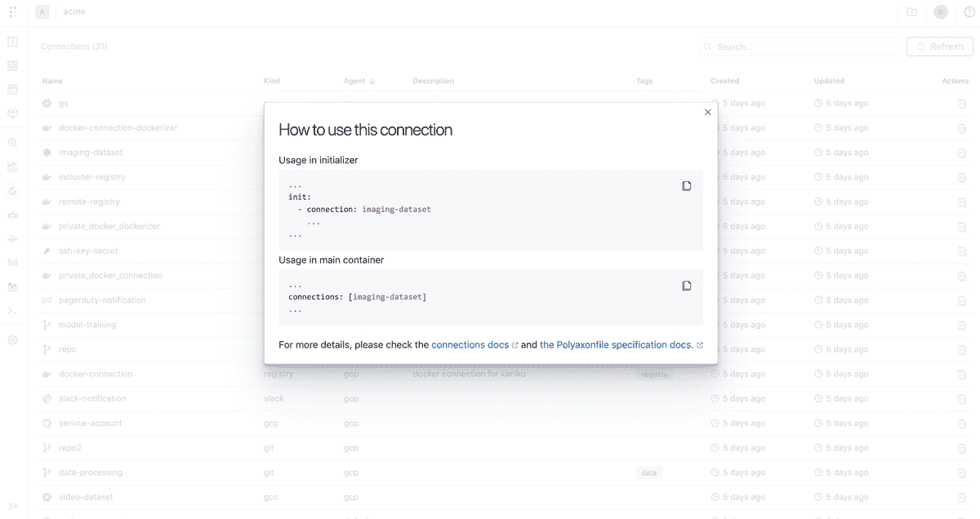The image size is (980, 519).
Task: Click the data tag on data-processing row
Action: click(x=649, y=472)
